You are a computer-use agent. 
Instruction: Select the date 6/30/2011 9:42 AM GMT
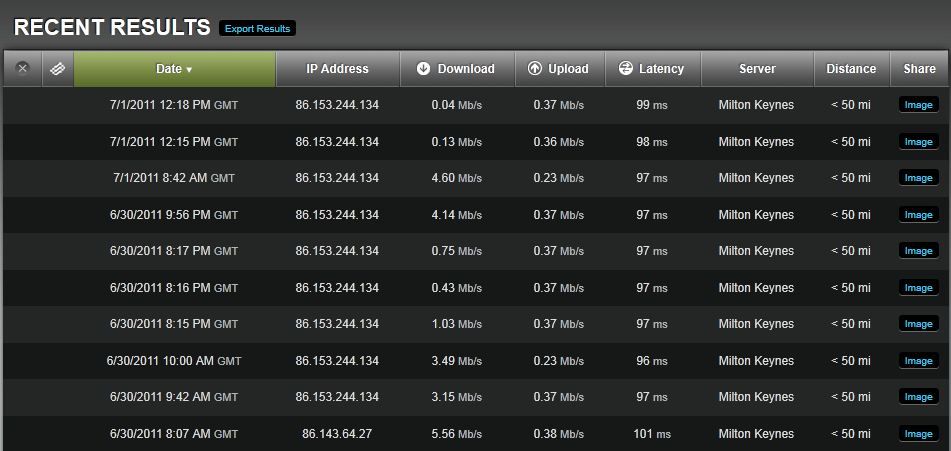click(x=174, y=396)
